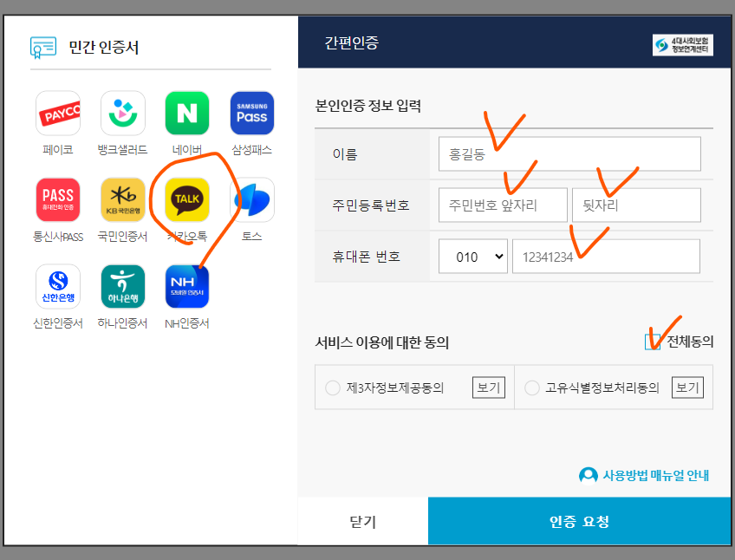735x560 pixels.
Task: Click the 인증 요청 button
Action: tap(579, 521)
